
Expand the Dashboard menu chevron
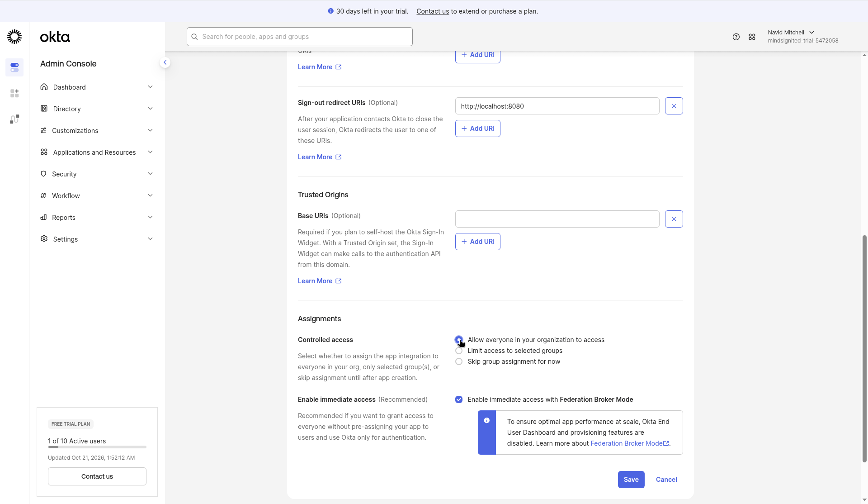click(x=150, y=87)
